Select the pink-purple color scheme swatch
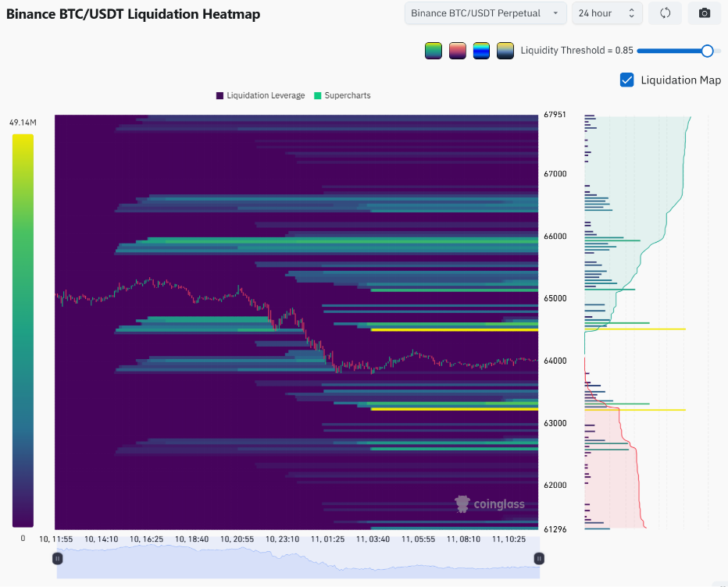Screen dimensions: 728x587 (x=457, y=51)
